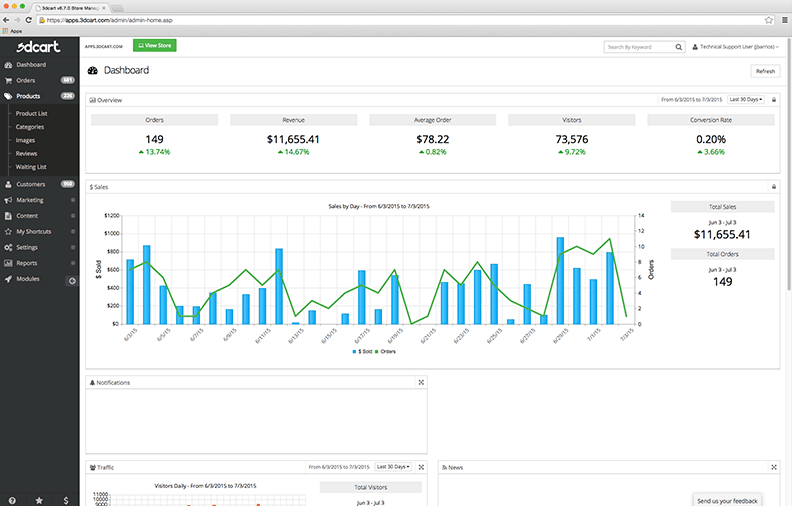Click Conversion Rate value 0.20%
792x506 pixels.
[x=711, y=139]
